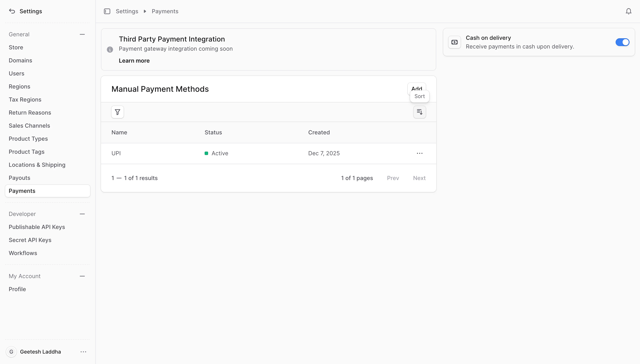Open Geetesh Laddha account options menu

point(83,352)
